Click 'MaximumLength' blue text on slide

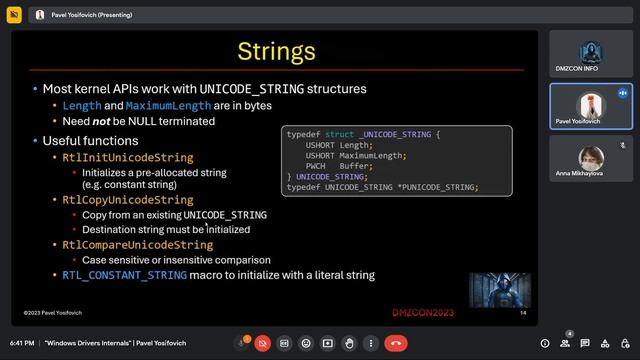[x=168, y=106]
